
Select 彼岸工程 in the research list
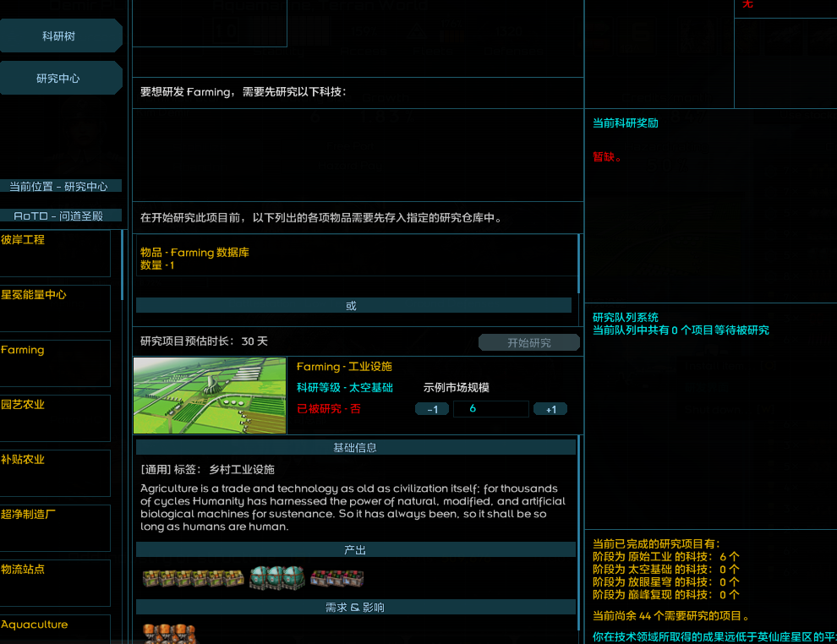(55, 254)
